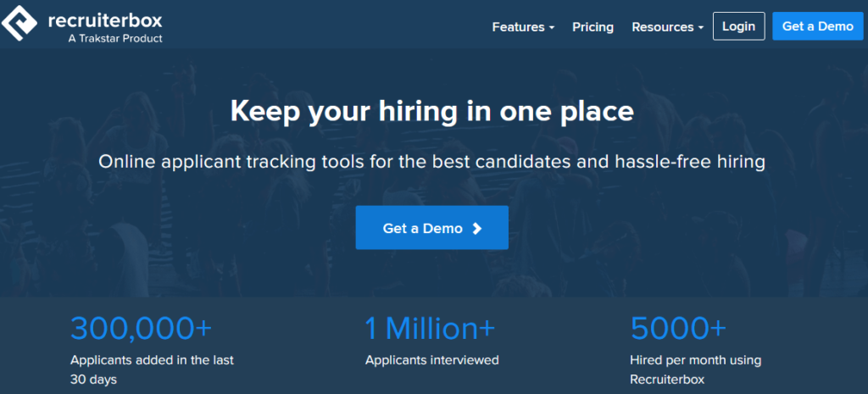Expand the Resources dropdown menu
868x394 pixels.
668,27
